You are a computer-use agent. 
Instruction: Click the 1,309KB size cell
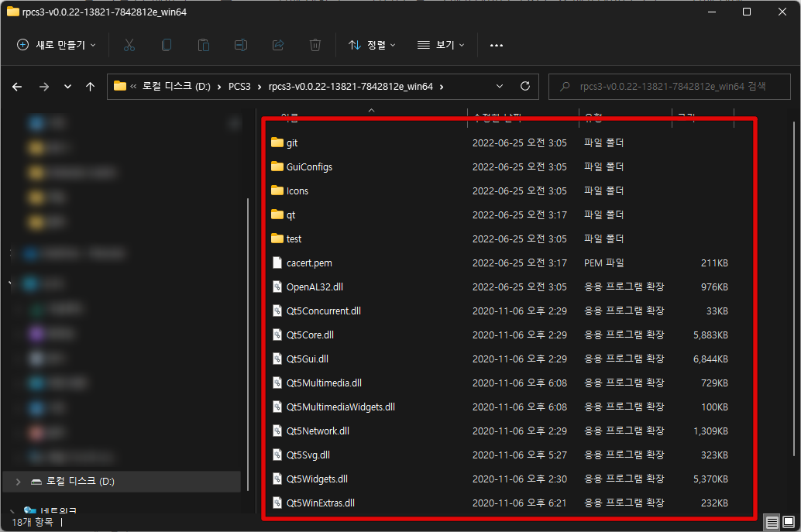[710, 431]
